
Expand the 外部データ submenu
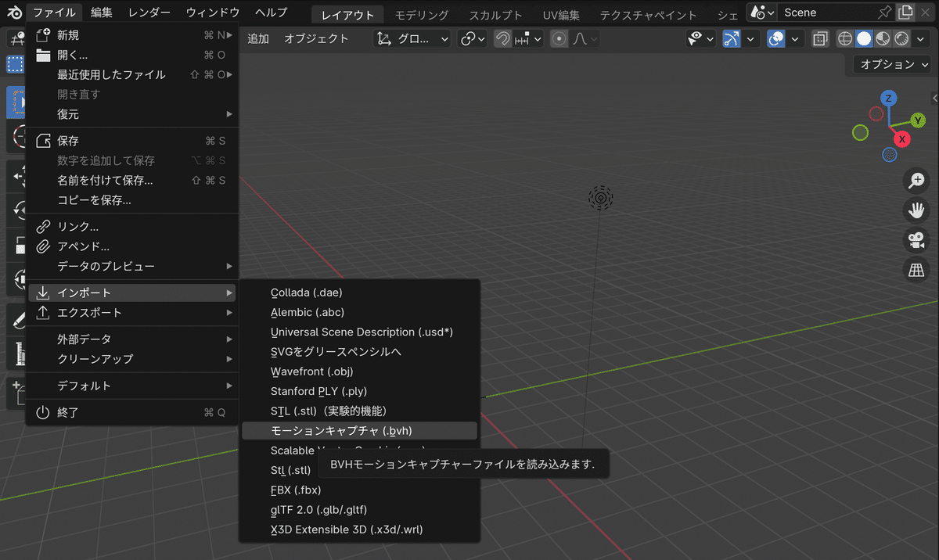click(x=133, y=339)
